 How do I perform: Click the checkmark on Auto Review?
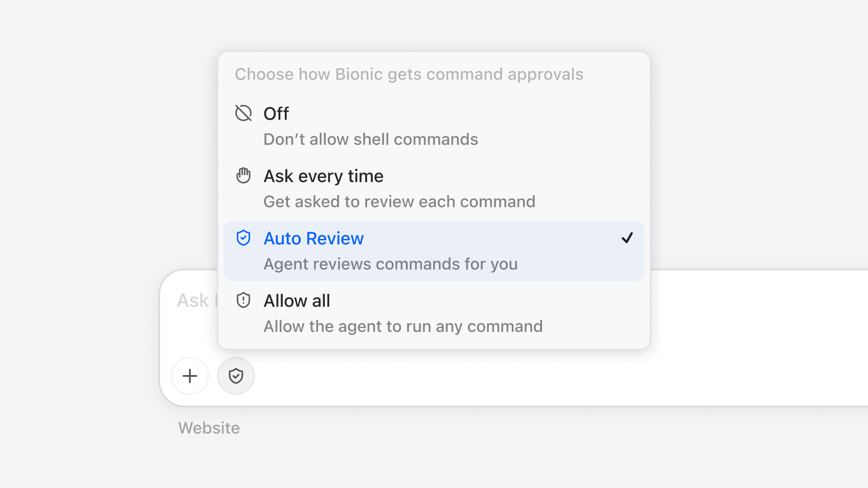pos(627,238)
